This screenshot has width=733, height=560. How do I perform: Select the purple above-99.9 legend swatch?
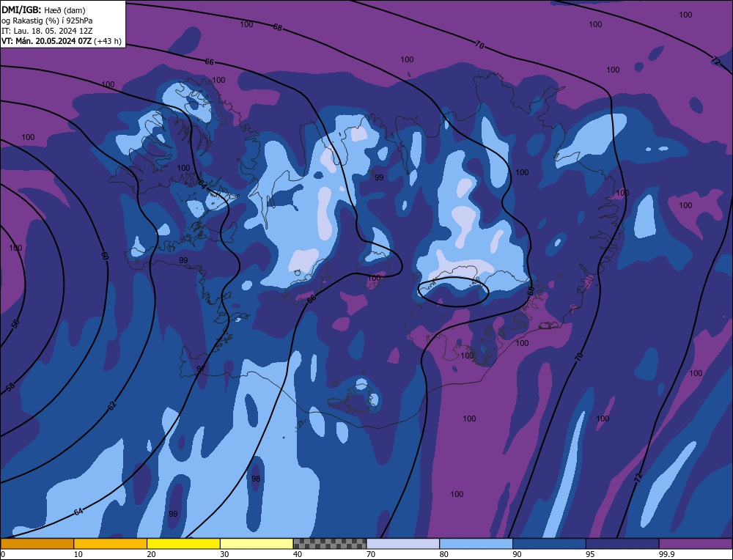coord(696,543)
